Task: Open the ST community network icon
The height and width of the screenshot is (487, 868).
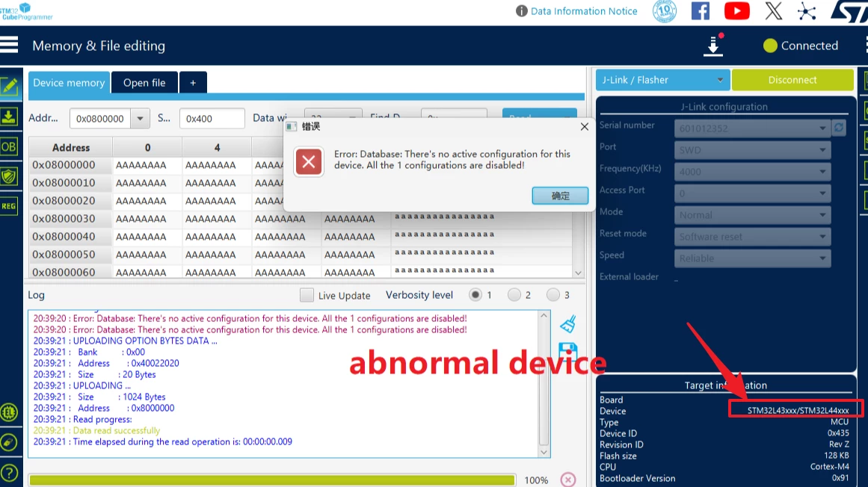Action: [x=807, y=12]
